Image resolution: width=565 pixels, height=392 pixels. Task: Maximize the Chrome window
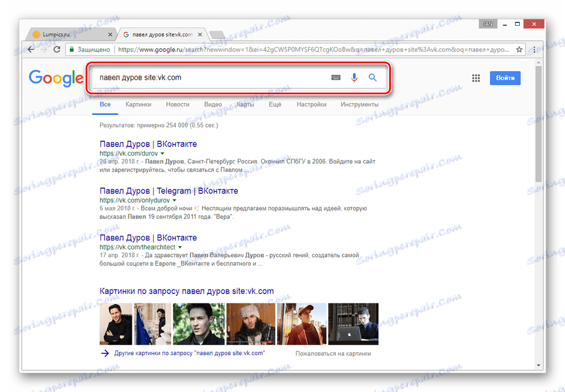[518, 24]
